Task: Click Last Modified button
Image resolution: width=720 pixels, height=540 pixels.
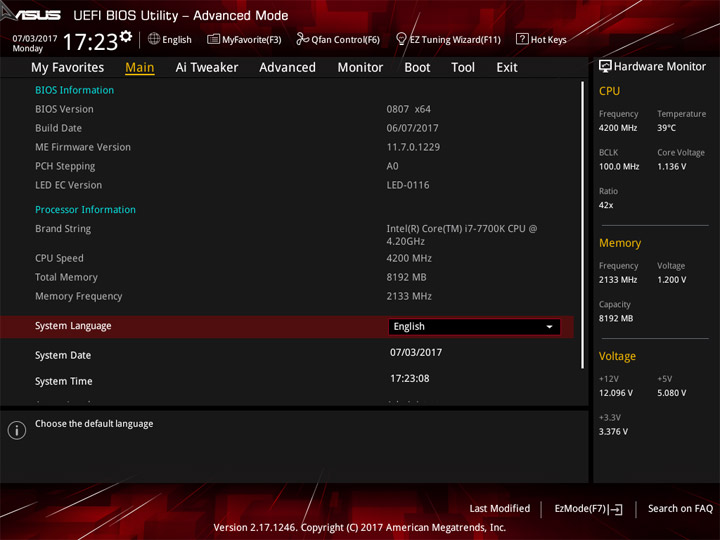Action: click(x=500, y=508)
